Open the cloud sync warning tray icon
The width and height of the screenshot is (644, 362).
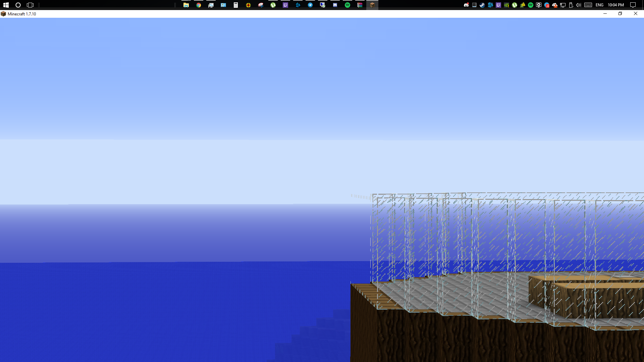coord(555,5)
